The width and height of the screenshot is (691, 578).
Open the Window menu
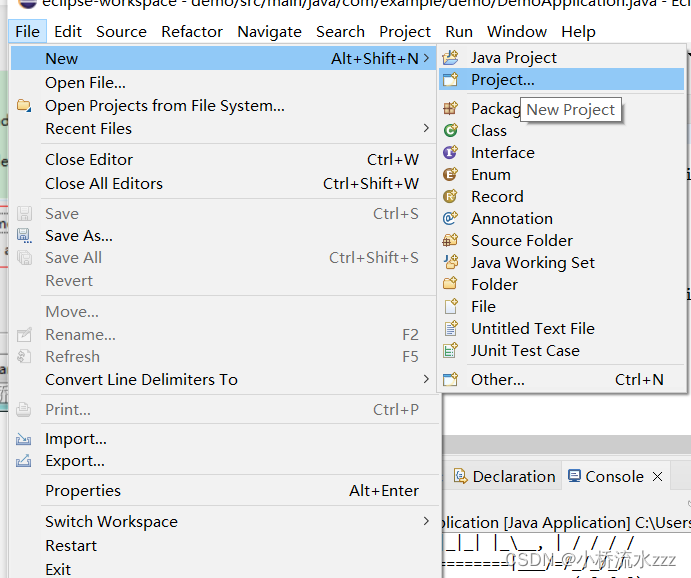[x=516, y=32]
